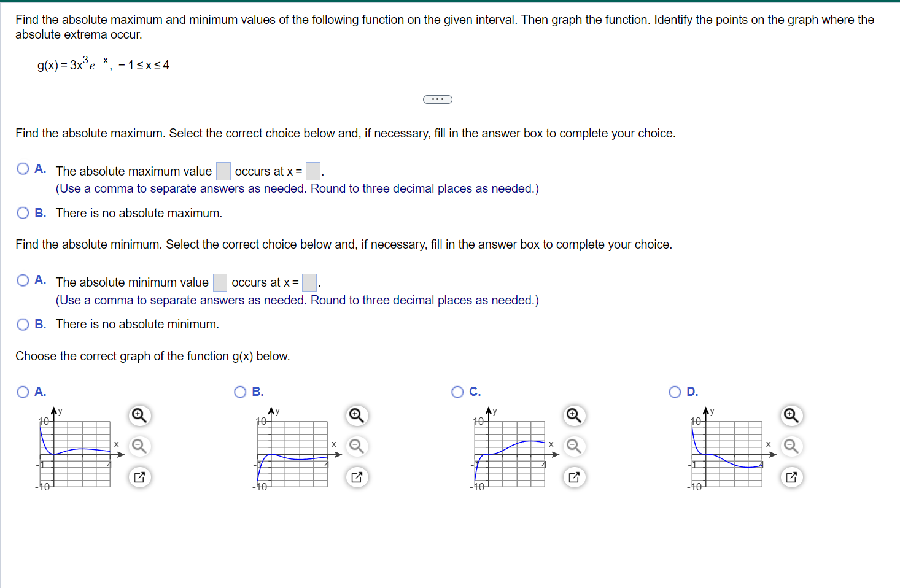The image size is (900, 588).
Task: Select 'There is no absolute minimum' option
Action: (23, 324)
